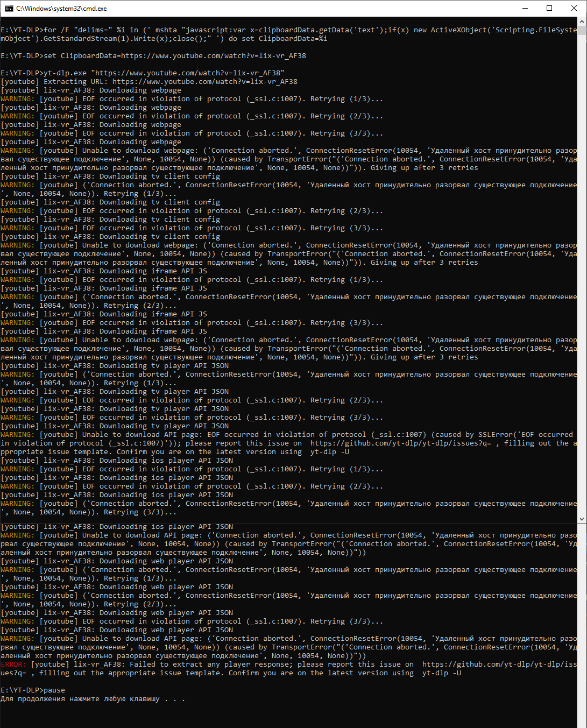Click the "[youtube] Extracting URL:" line
The image size is (587, 728).
point(149,82)
